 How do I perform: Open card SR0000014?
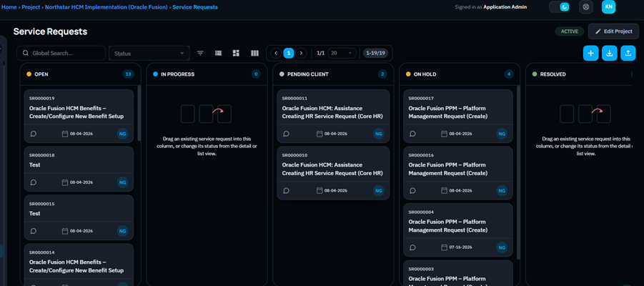pyautogui.click(x=79, y=265)
